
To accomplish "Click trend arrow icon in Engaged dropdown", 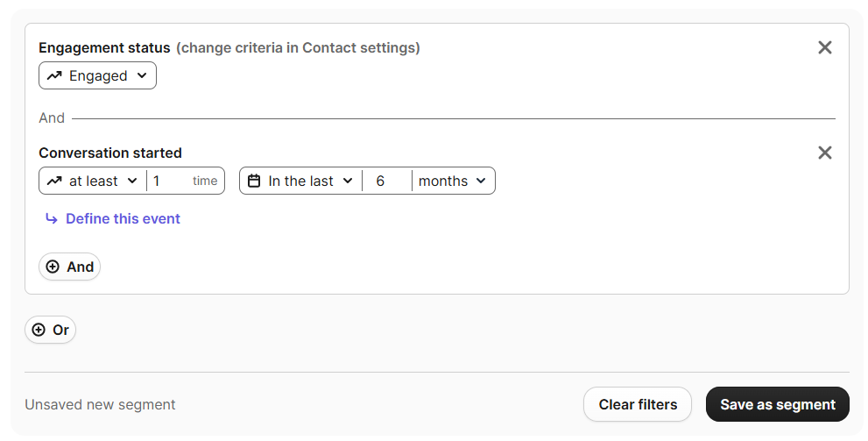I will 53,76.
